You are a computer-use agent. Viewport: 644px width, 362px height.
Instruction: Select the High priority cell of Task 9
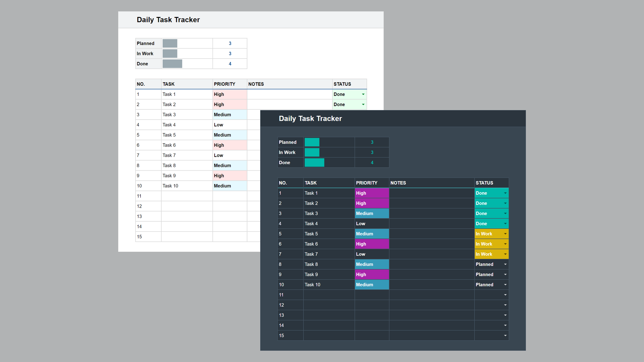pyautogui.click(x=372, y=274)
